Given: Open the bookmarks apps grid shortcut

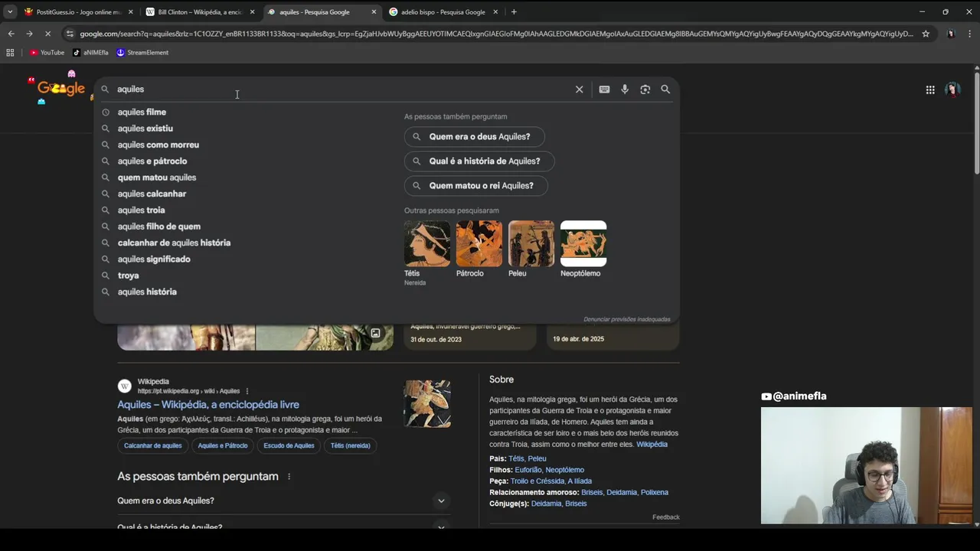Looking at the screenshot, I should [x=10, y=53].
